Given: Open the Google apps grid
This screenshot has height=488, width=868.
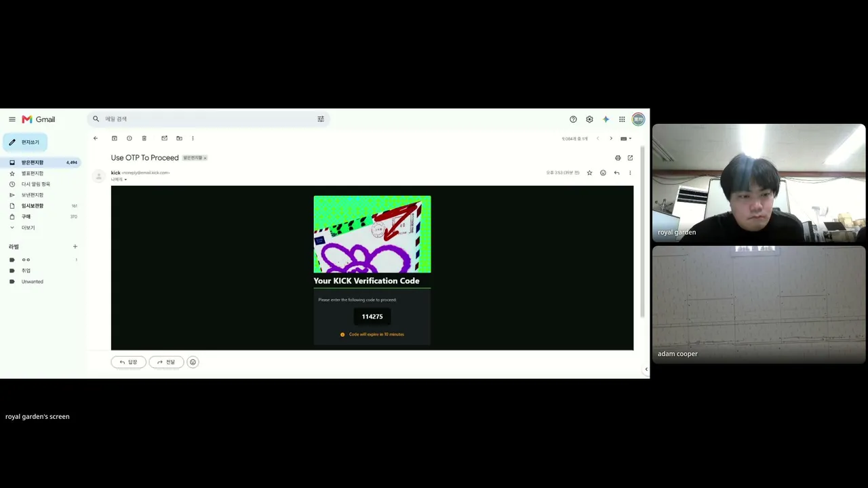Looking at the screenshot, I should coord(622,119).
